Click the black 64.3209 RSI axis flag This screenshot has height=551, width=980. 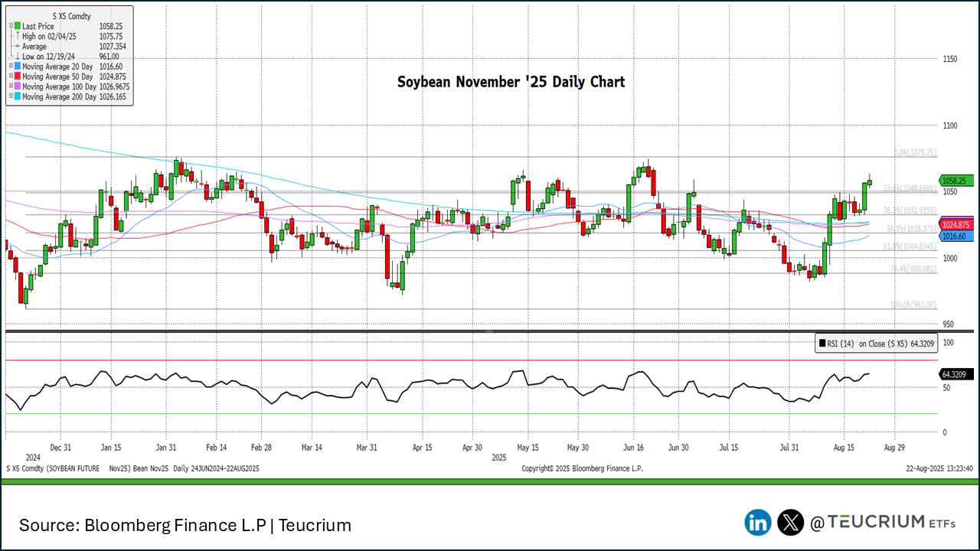(956, 374)
